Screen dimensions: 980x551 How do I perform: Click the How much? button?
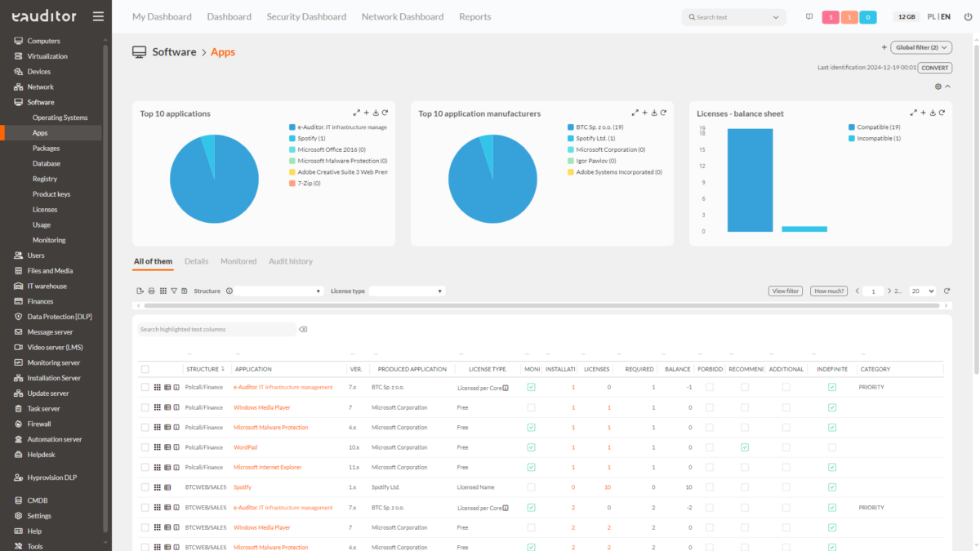click(829, 291)
